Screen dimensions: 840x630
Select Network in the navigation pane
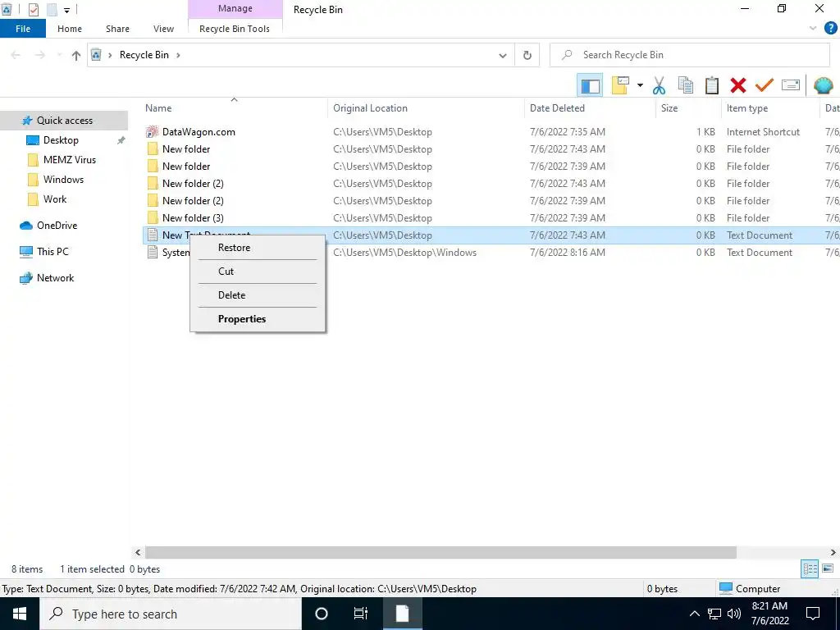click(x=55, y=278)
